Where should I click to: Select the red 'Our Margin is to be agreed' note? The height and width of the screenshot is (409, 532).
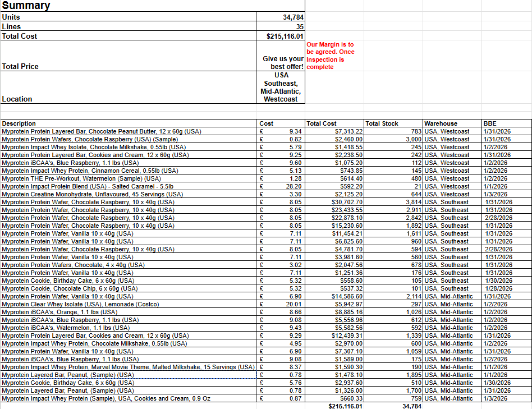[x=331, y=56]
